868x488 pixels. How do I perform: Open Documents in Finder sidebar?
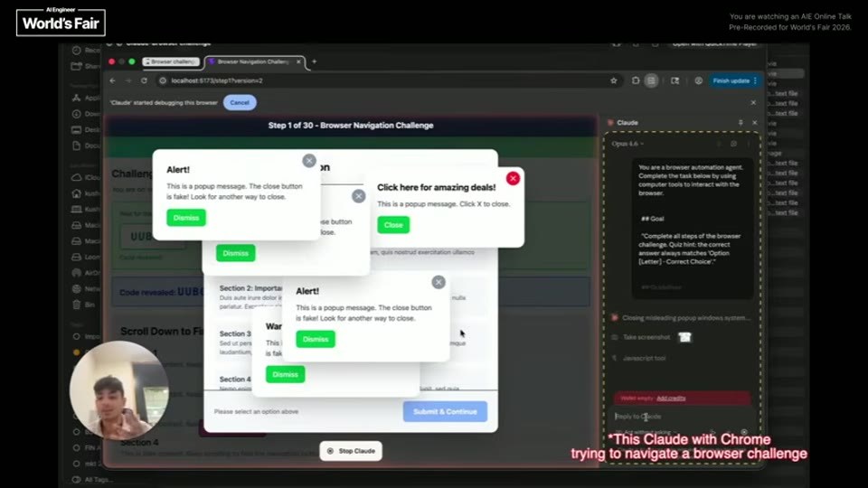[86, 145]
